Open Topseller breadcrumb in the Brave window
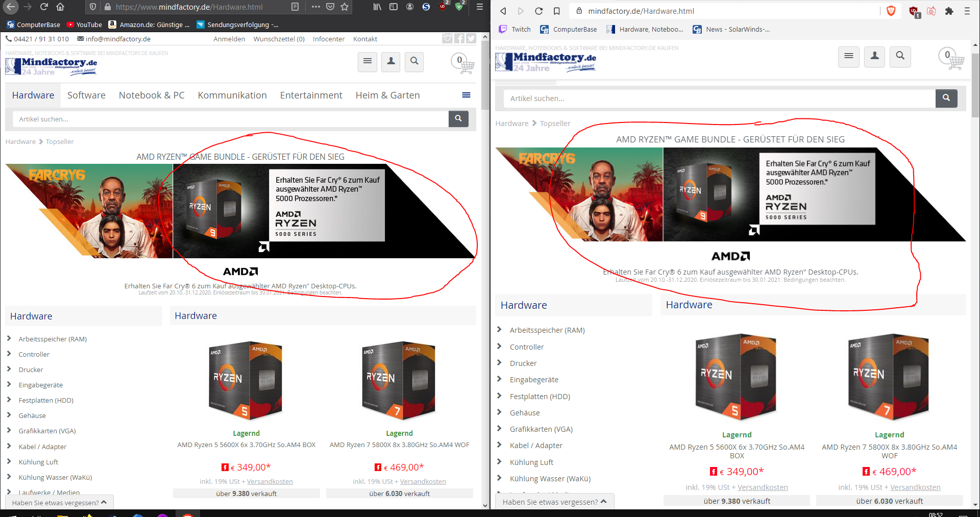The image size is (980, 517). click(x=555, y=124)
